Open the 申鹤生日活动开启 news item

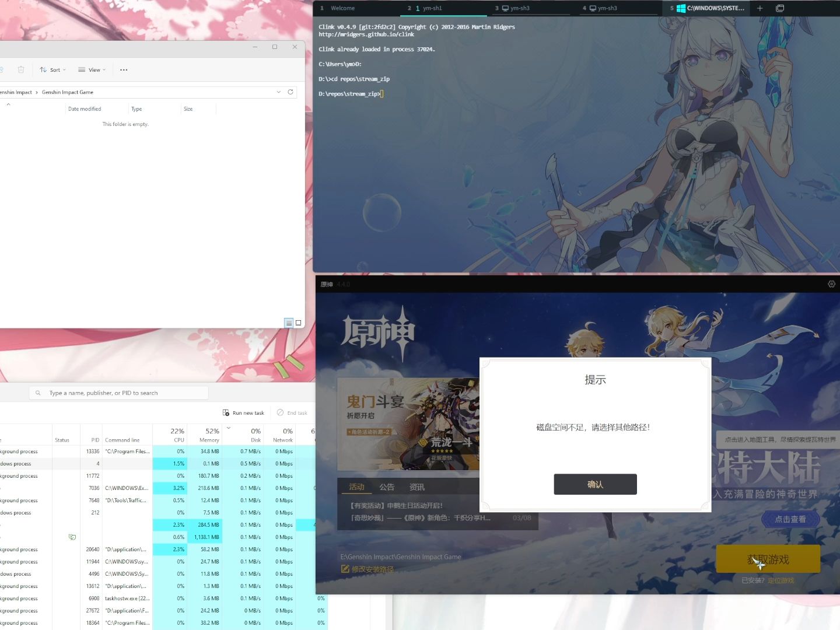(x=396, y=506)
